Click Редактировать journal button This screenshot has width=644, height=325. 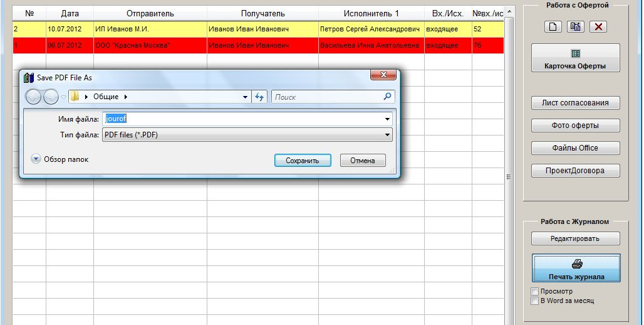tap(576, 238)
